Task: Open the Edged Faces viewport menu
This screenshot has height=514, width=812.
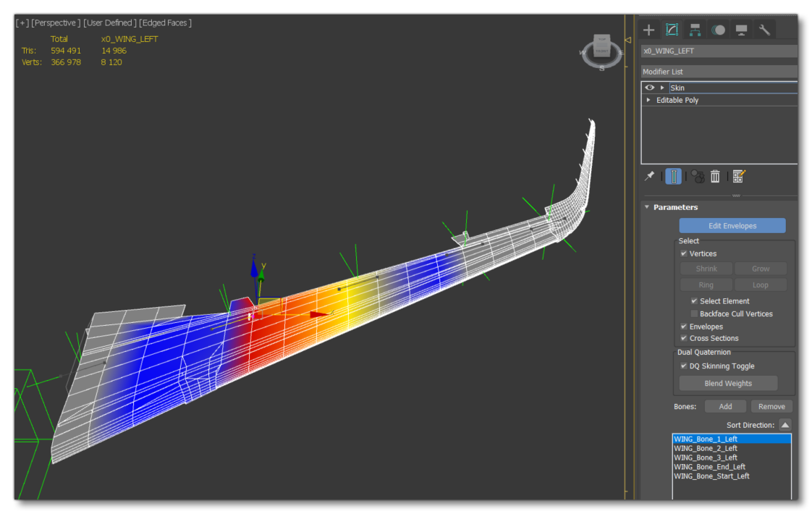Action: [165, 23]
